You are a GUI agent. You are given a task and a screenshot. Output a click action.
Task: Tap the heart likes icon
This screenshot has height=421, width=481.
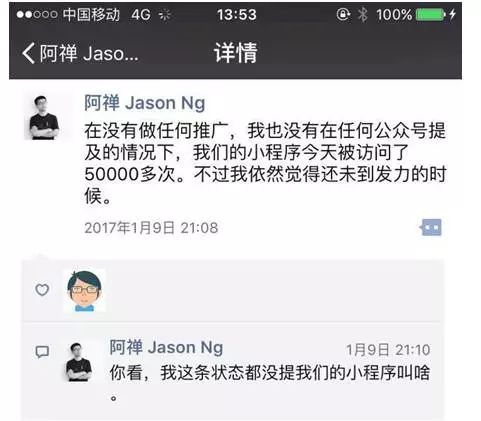click(x=42, y=290)
